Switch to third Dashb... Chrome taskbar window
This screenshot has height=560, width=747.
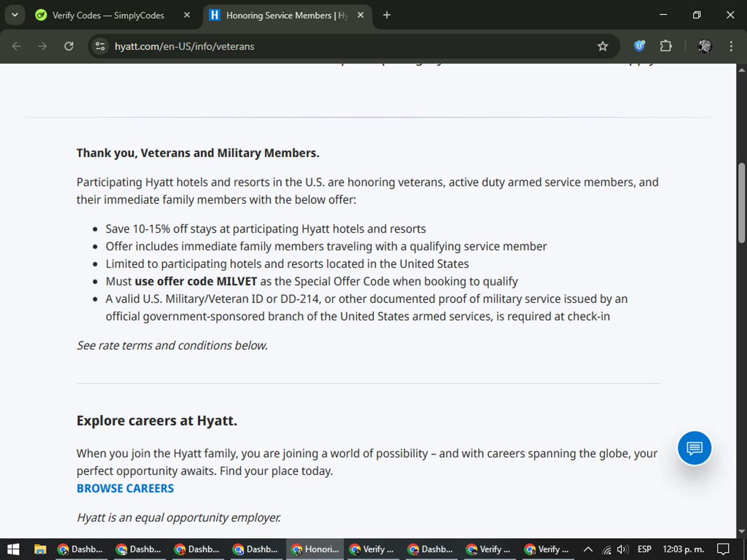click(197, 549)
